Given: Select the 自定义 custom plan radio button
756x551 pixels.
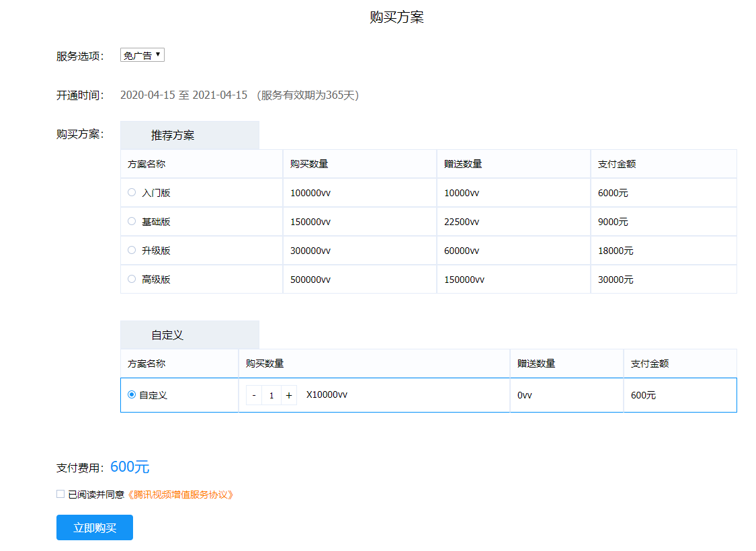Looking at the screenshot, I should tap(132, 394).
